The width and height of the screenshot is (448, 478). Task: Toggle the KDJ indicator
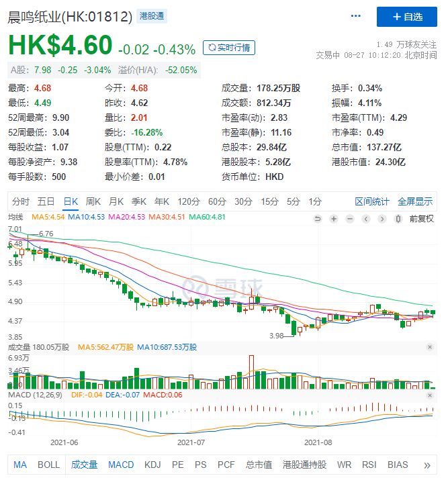point(152,465)
